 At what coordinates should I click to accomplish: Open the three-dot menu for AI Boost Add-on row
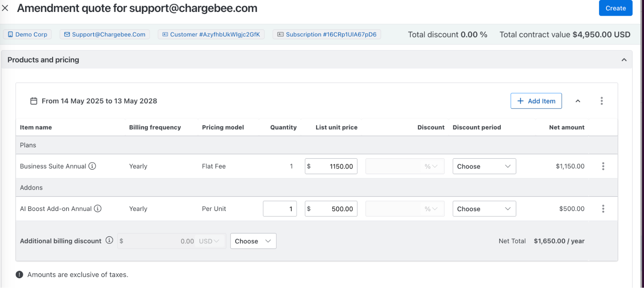click(603, 209)
